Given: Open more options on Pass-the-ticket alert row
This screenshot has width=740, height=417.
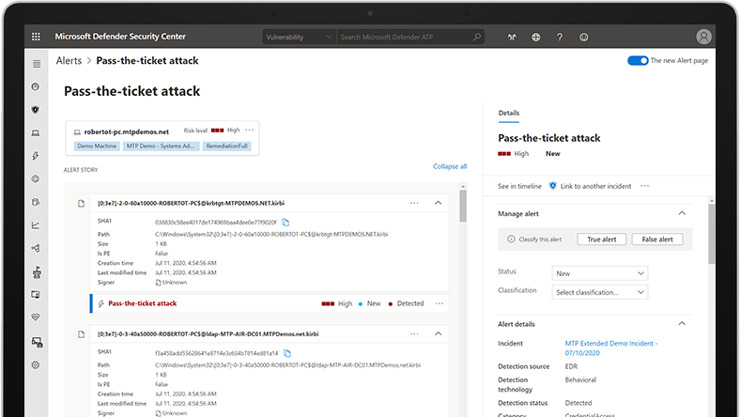Looking at the screenshot, I should (439, 303).
